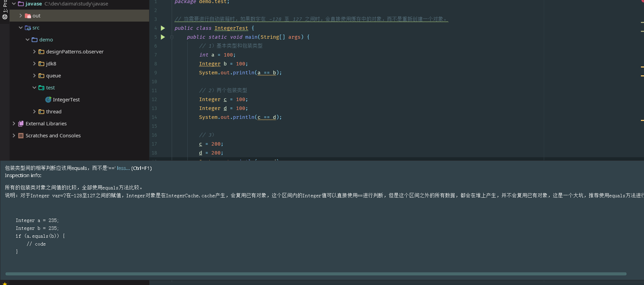Expand External Libraries node
This screenshot has width=644, height=285.
coord(14,124)
